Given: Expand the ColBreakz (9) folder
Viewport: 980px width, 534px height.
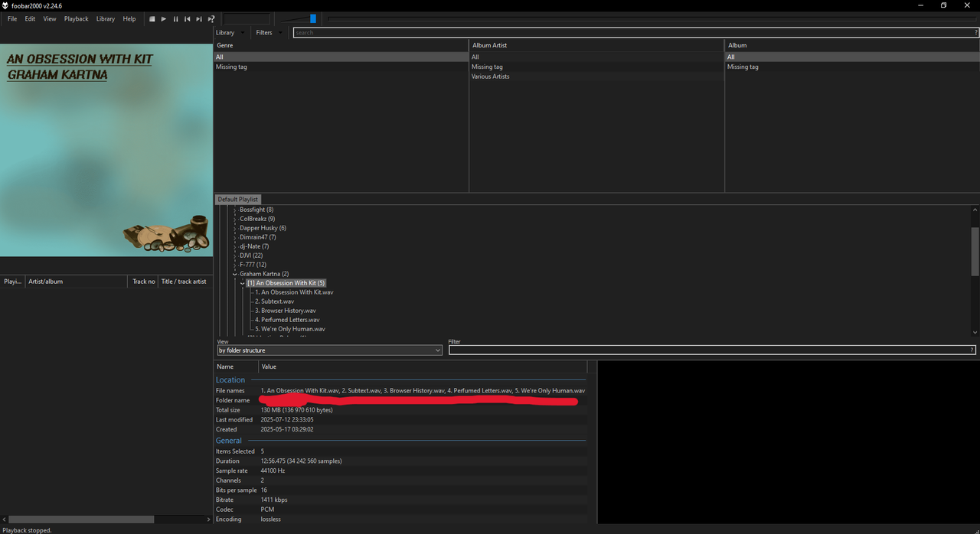Looking at the screenshot, I should 235,219.
